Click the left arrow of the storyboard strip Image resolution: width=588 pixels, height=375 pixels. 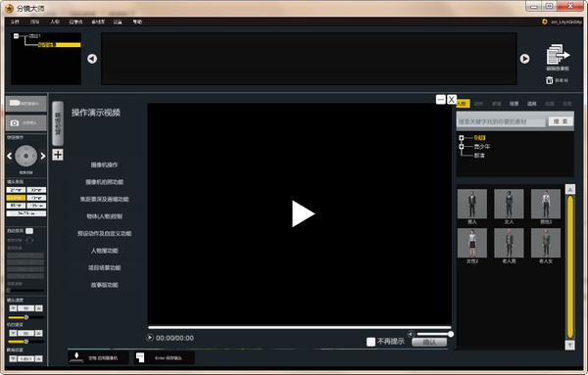92,59
